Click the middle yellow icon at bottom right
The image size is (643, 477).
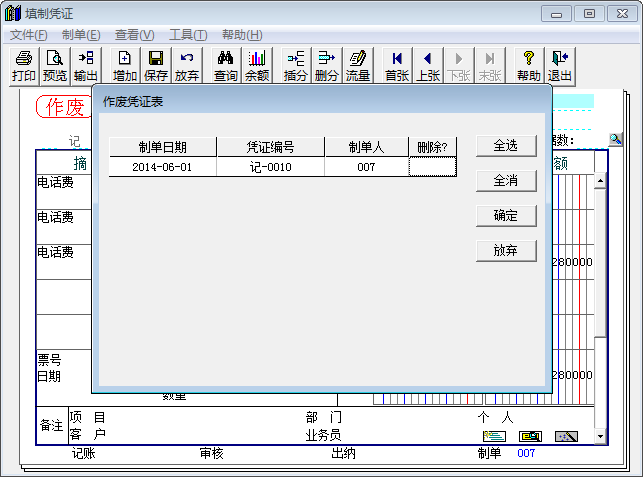[530, 436]
